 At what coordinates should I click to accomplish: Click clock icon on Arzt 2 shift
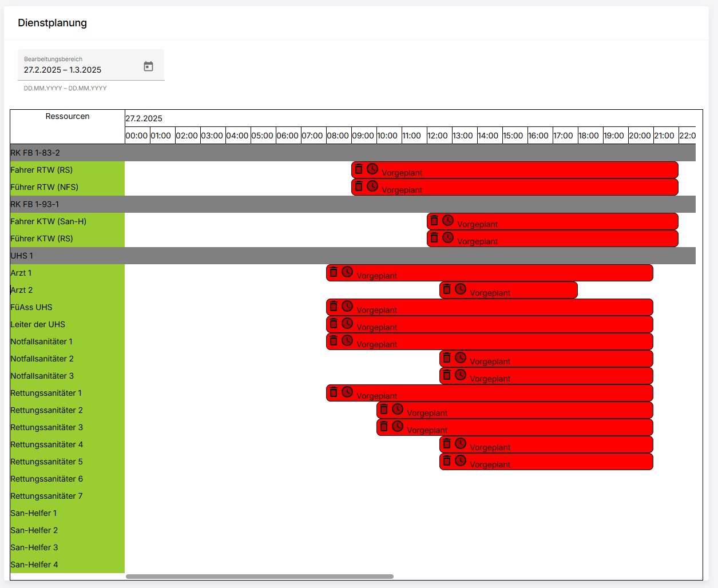point(461,289)
